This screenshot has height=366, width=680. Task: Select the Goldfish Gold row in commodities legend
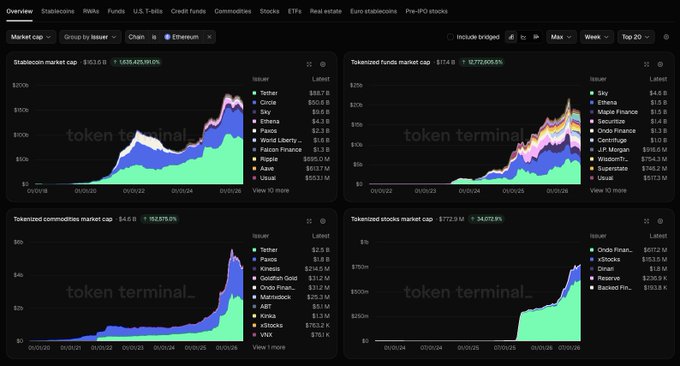291,278
